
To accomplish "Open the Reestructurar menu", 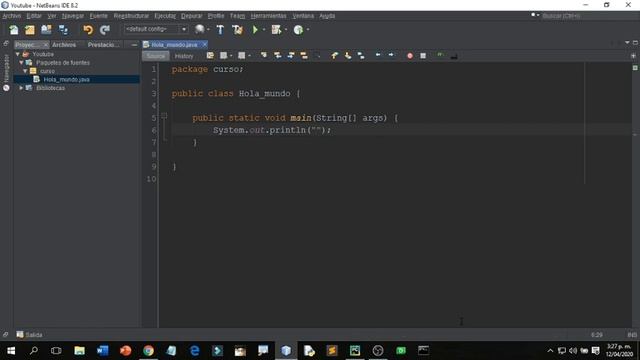I will (x=131, y=16).
